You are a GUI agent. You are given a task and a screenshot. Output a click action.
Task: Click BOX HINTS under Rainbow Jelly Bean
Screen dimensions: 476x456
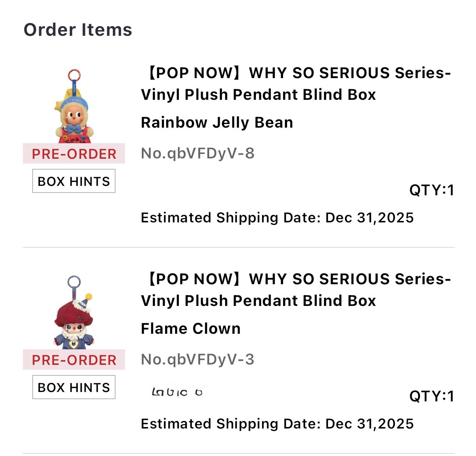pos(74,181)
